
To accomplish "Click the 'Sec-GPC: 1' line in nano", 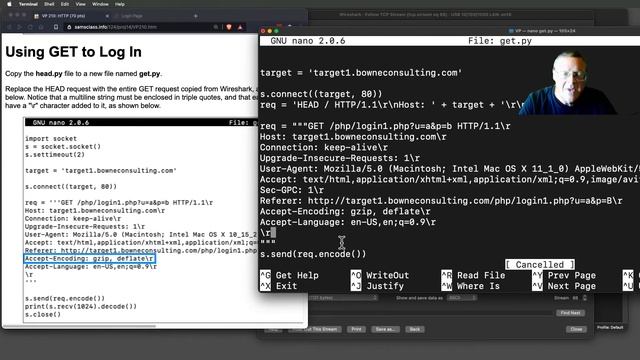I will 292,190.
